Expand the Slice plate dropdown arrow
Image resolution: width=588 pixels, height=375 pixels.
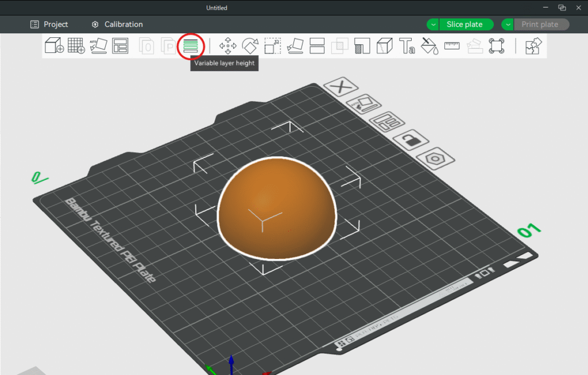(x=433, y=25)
